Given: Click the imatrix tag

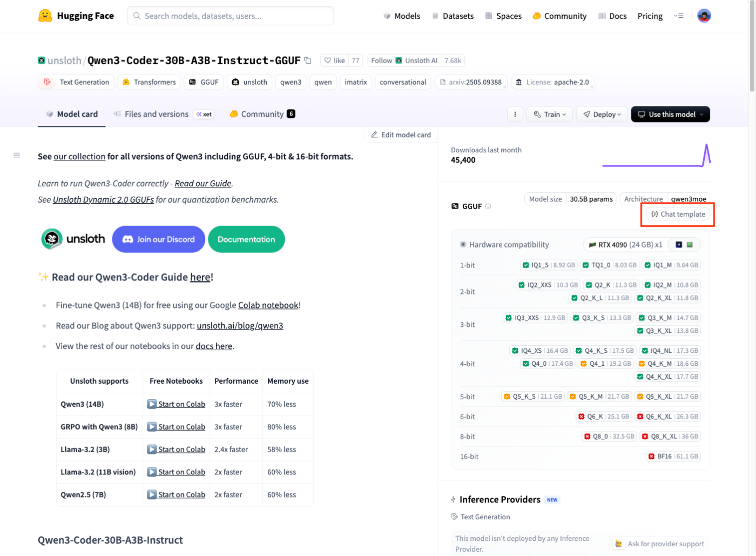Looking at the screenshot, I should [x=356, y=82].
